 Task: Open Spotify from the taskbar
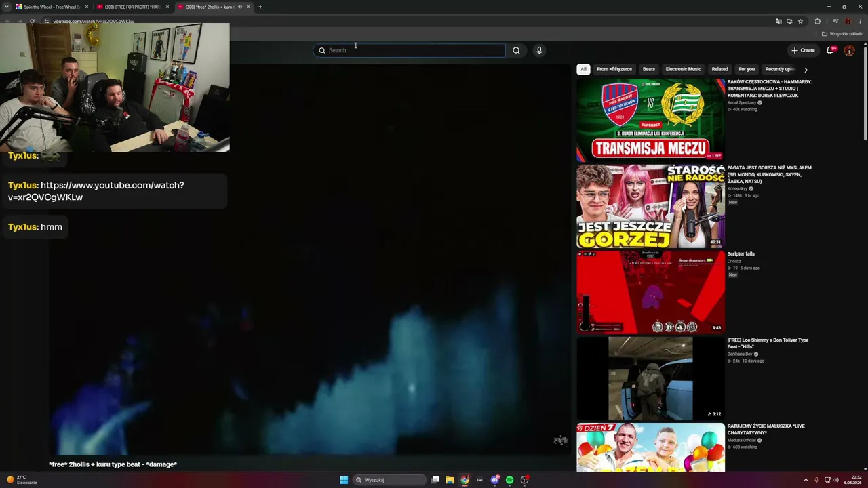point(509,480)
